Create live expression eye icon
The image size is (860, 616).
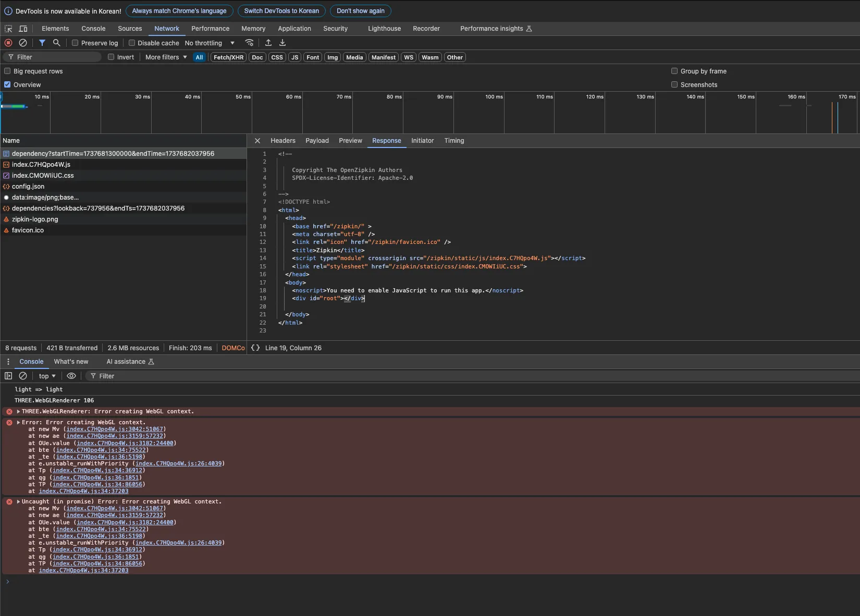pyautogui.click(x=71, y=376)
